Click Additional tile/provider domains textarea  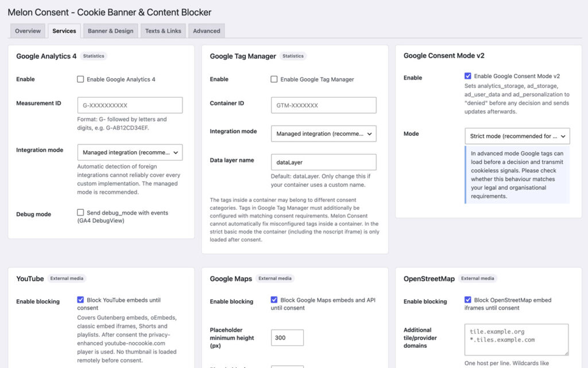516,339
